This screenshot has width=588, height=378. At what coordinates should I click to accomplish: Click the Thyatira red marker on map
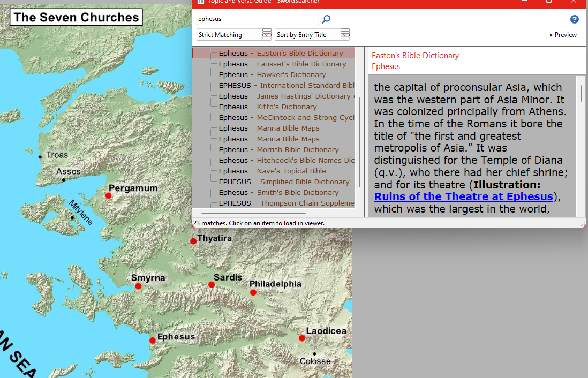(193, 241)
